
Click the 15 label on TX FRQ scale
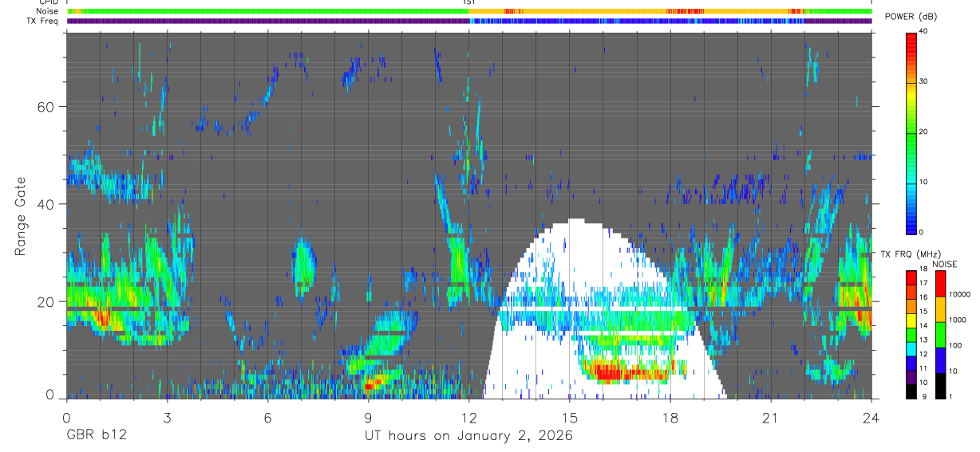point(923,311)
